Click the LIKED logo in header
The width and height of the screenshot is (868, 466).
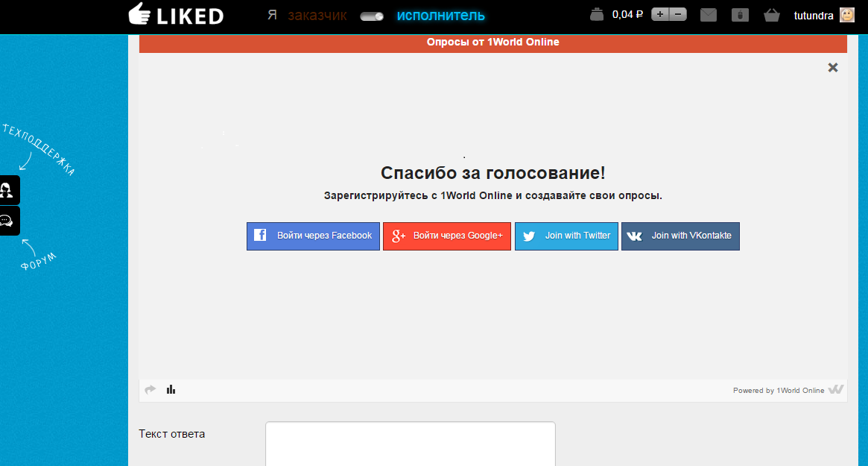176,14
